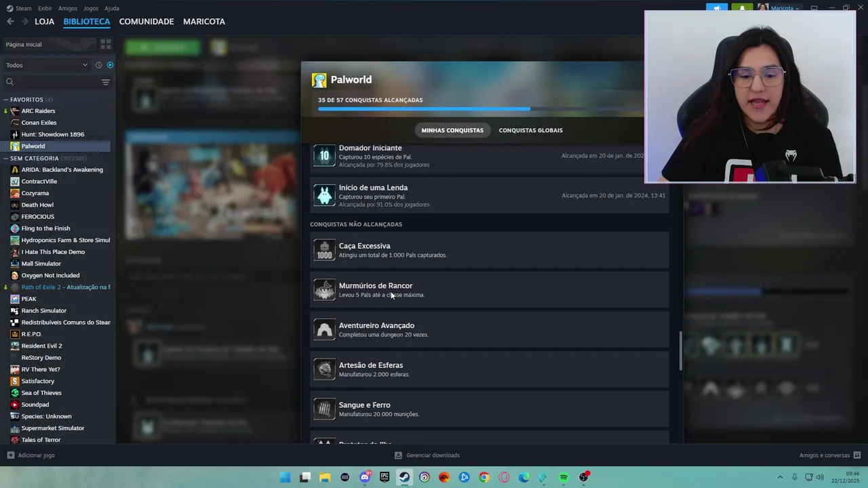Click the achievements progress bar
The width and height of the screenshot is (868, 488).
(x=480, y=108)
